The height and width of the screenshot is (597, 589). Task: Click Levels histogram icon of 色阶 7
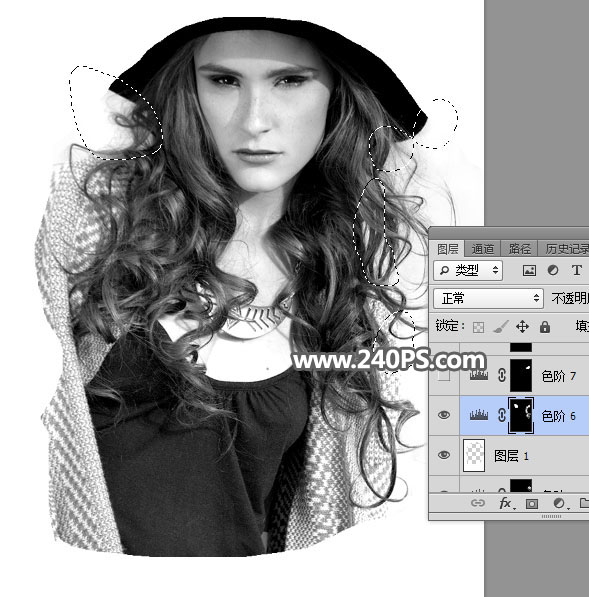[479, 376]
